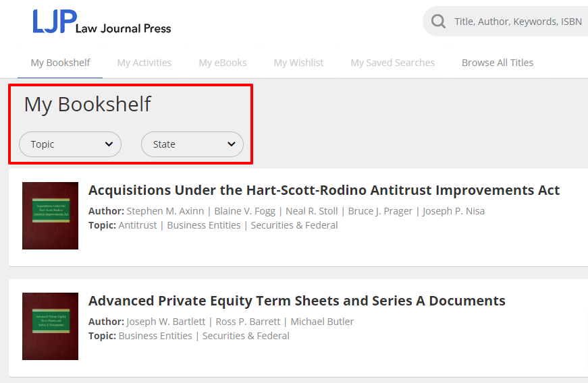The width and height of the screenshot is (588, 383).
Task: Open the Advanced Private Equity Term Sheets title
Action: tap(296, 301)
